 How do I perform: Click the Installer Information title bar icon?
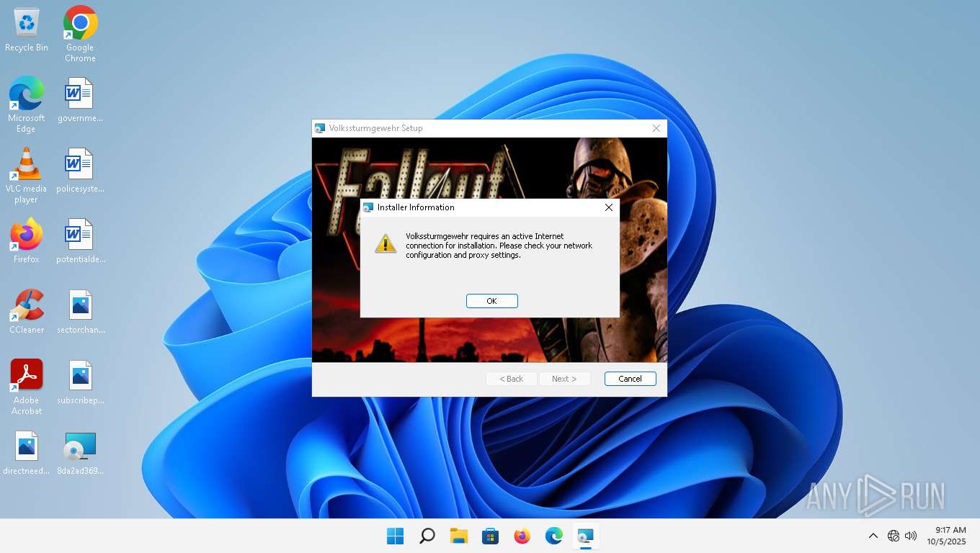(369, 207)
